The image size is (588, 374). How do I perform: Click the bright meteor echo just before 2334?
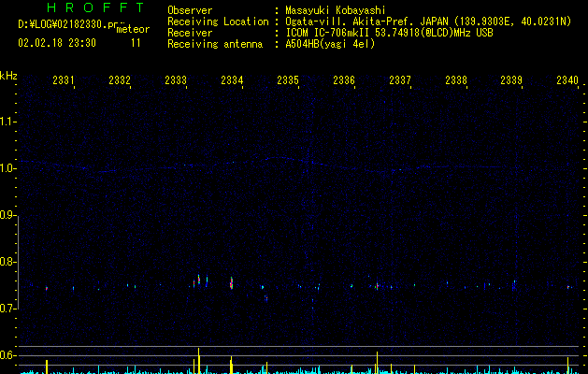232,283
